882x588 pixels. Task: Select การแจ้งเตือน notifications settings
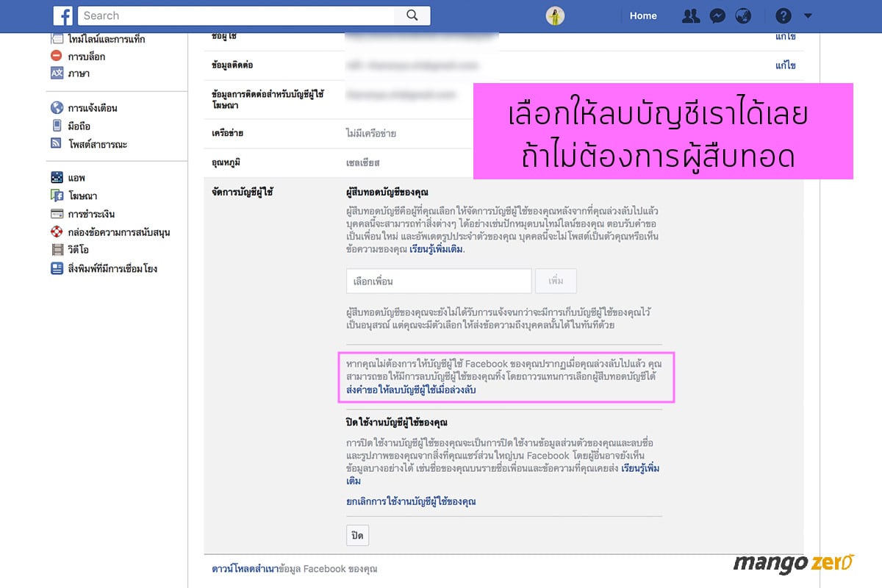[x=92, y=108]
